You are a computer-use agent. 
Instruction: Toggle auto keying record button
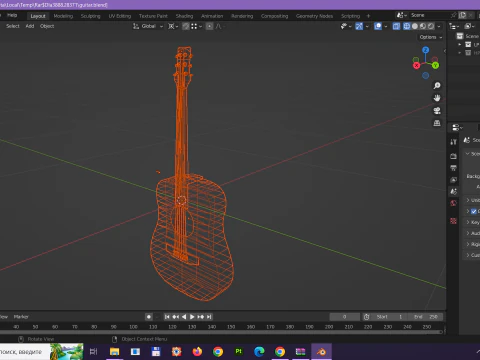click(149, 317)
